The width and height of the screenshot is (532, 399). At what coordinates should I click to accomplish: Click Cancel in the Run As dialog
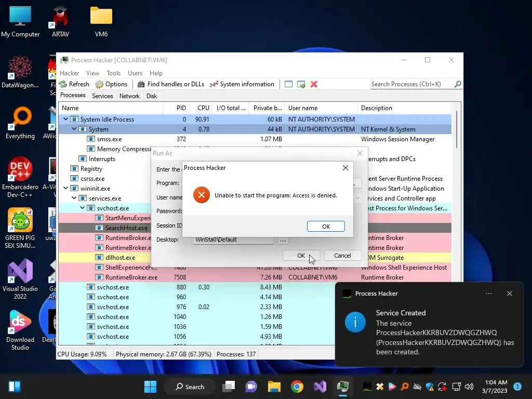coord(343,256)
